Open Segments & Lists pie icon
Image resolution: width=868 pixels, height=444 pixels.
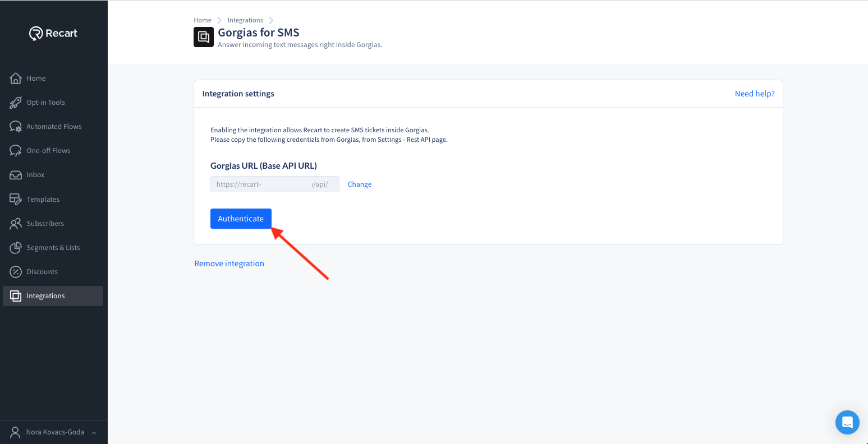click(16, 247)
